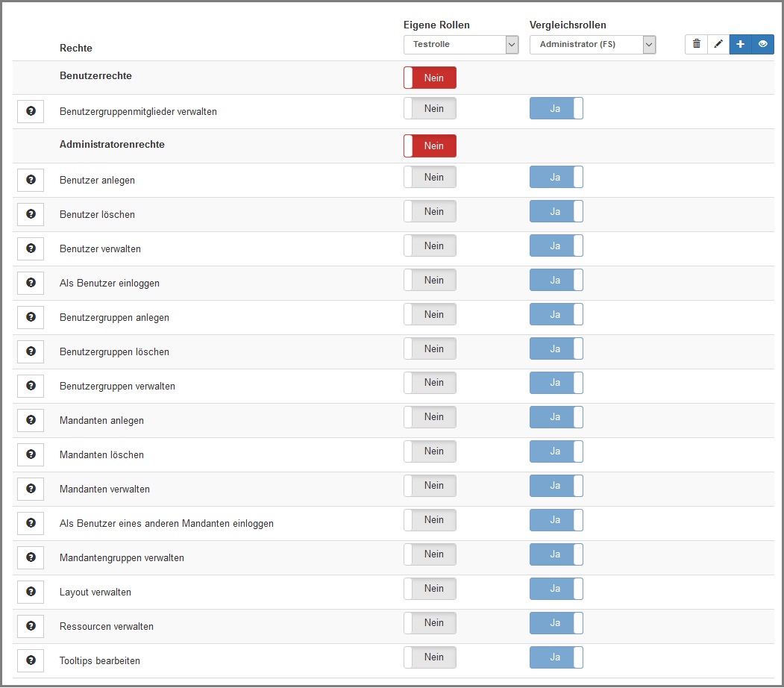This screenshot has height=688, width=784.
Task: Click help icon next to Tooltips bearbeiten
Action: (31, 660)
